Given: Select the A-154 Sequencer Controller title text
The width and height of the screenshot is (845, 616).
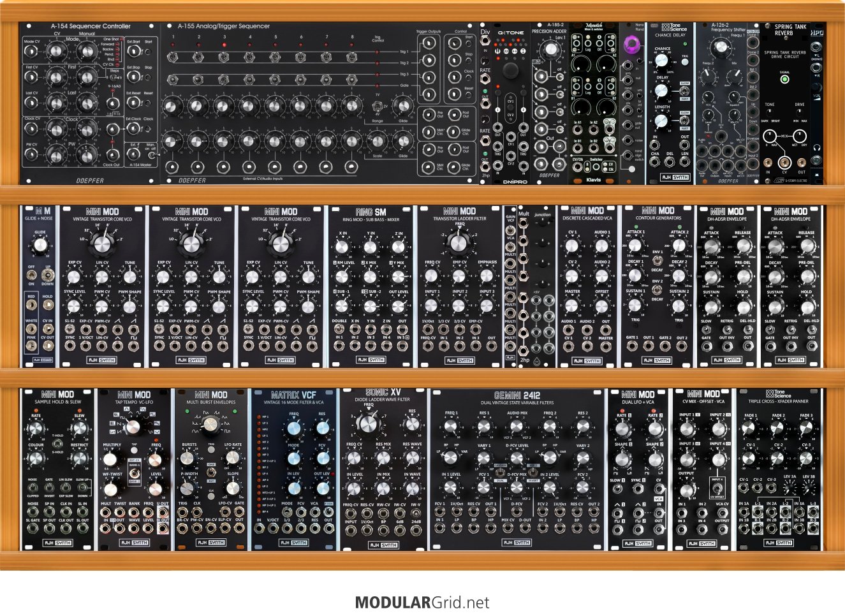Looking at the screenshot, I should [x=91, y=26].
